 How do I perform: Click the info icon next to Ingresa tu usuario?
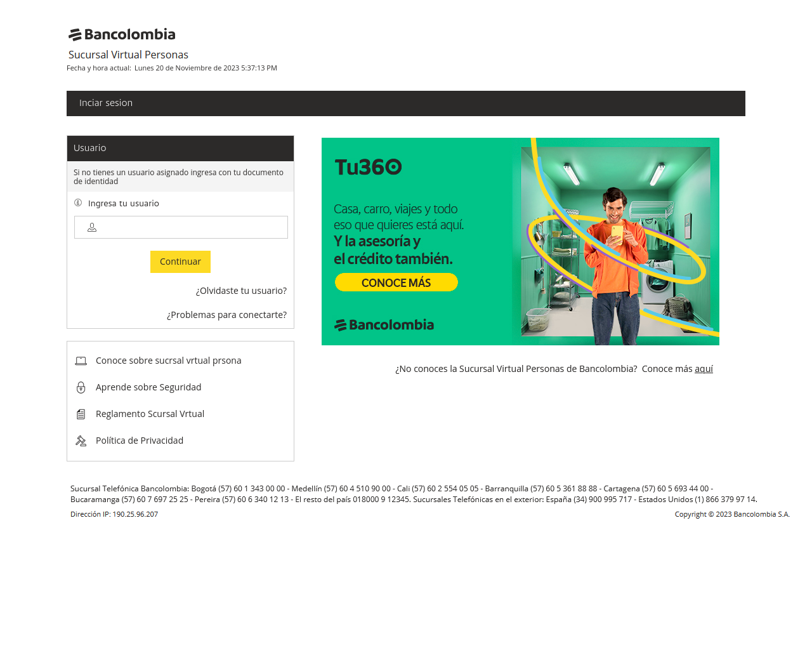78,203
